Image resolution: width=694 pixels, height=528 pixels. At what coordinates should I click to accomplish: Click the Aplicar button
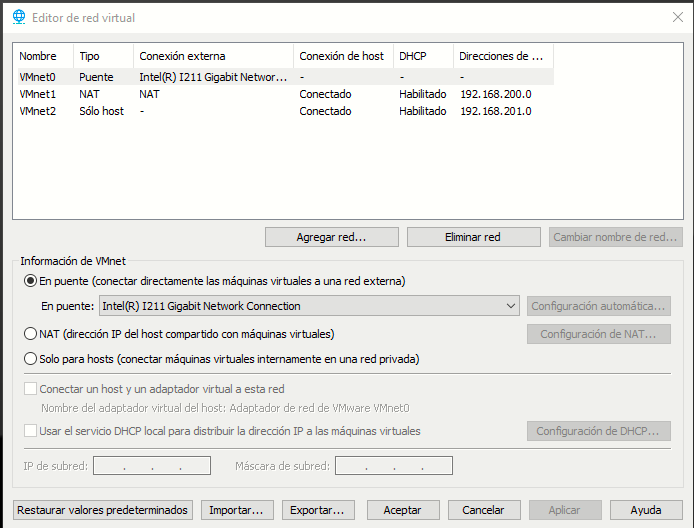coord(565,510)
